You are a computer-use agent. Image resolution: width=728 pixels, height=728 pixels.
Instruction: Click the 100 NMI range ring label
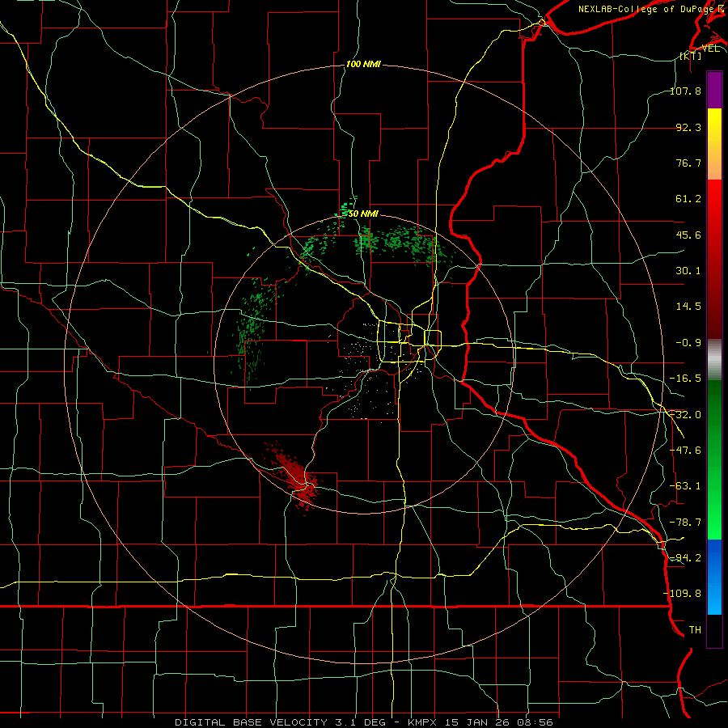click(363, 64)
